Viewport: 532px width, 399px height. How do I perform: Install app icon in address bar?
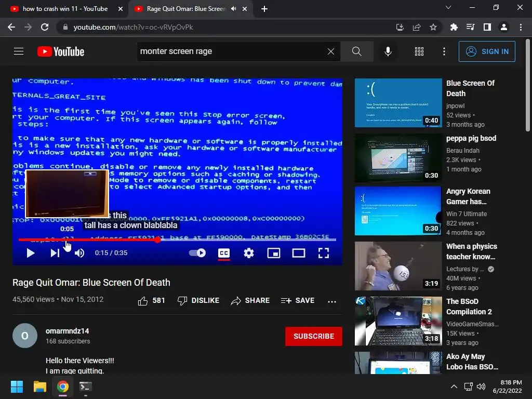tap(400, 27)
